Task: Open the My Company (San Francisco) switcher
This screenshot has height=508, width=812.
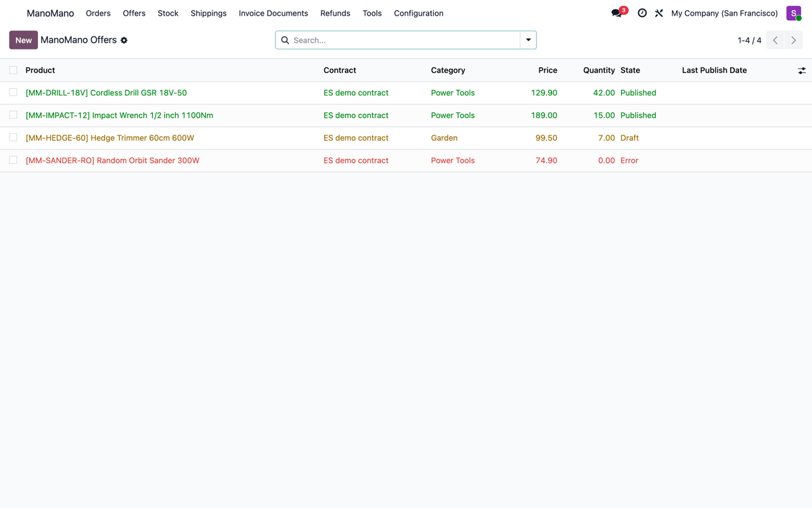Action: click(x=725, y=14)
